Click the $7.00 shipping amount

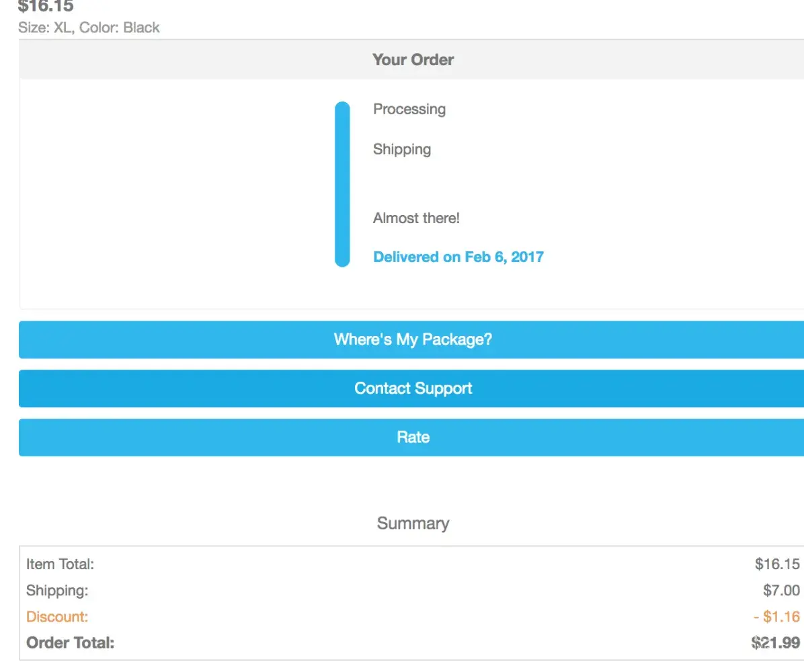coord(781,591)
